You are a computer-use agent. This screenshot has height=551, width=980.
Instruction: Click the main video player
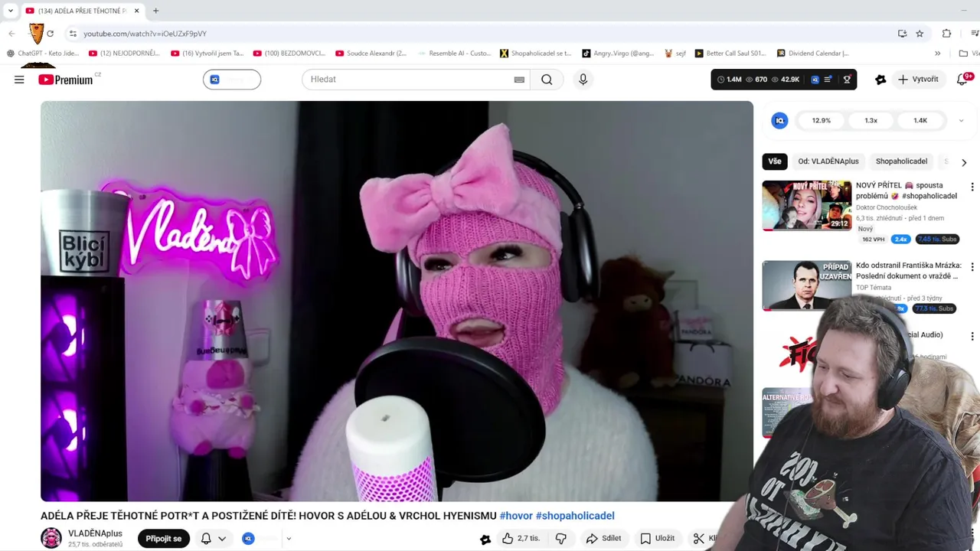tap(397, 302)
